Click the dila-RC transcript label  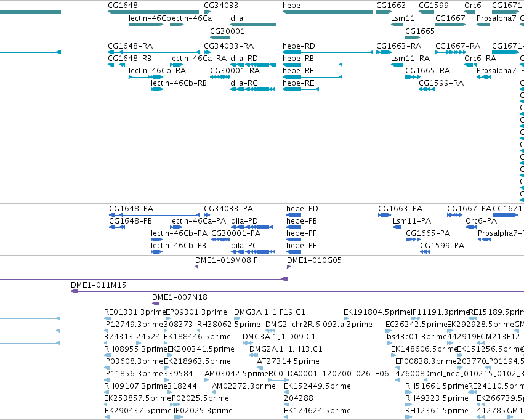tap(244, 83)
